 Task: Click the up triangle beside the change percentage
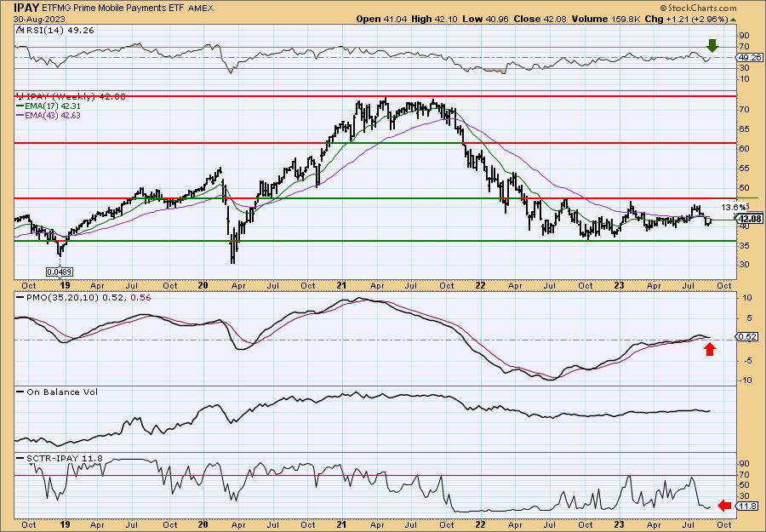point(734,20)
